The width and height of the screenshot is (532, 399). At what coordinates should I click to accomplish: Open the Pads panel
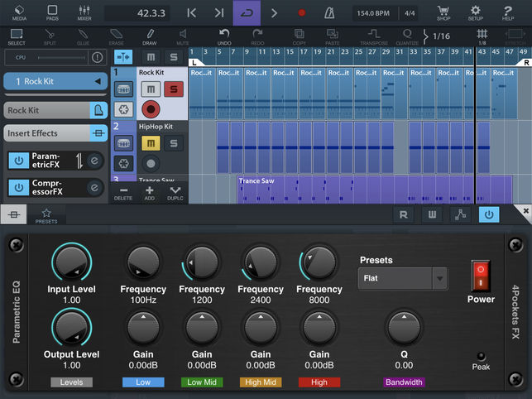click(52, 12)
